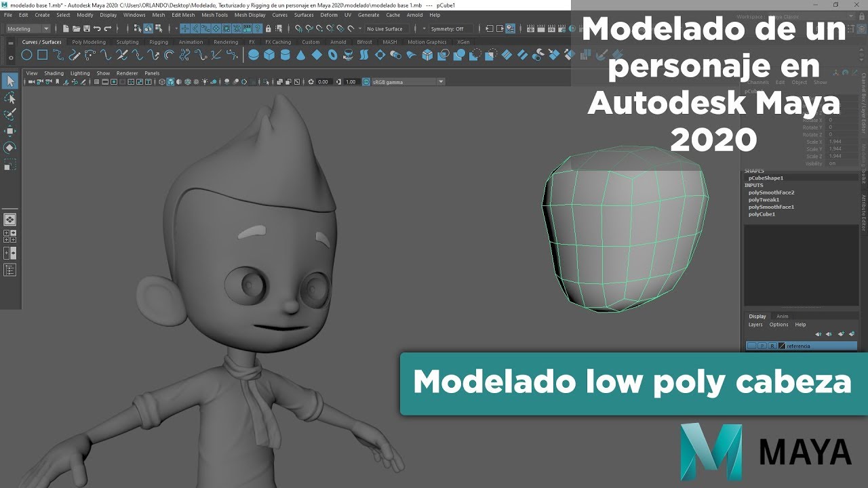Click the viewport gamma value 1.00 field
Screen dimensions: 868x488
pos(351,81)
